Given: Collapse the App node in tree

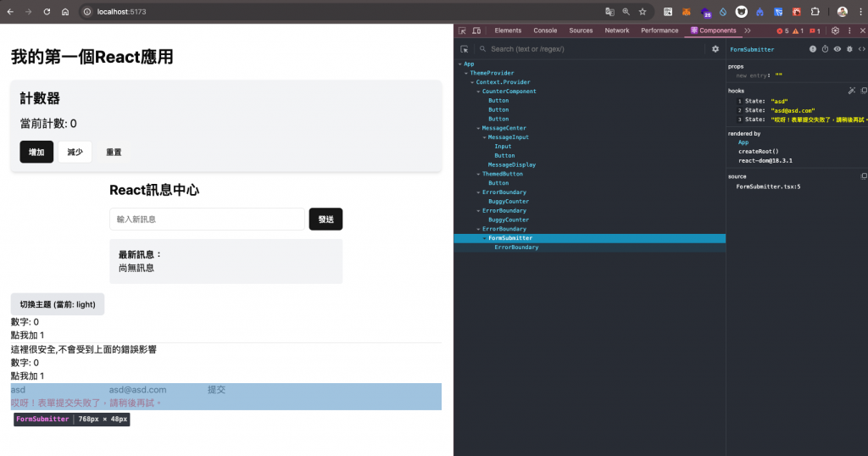Looking at the screenshot, I should pyautogui.click(x=460, y=64).
